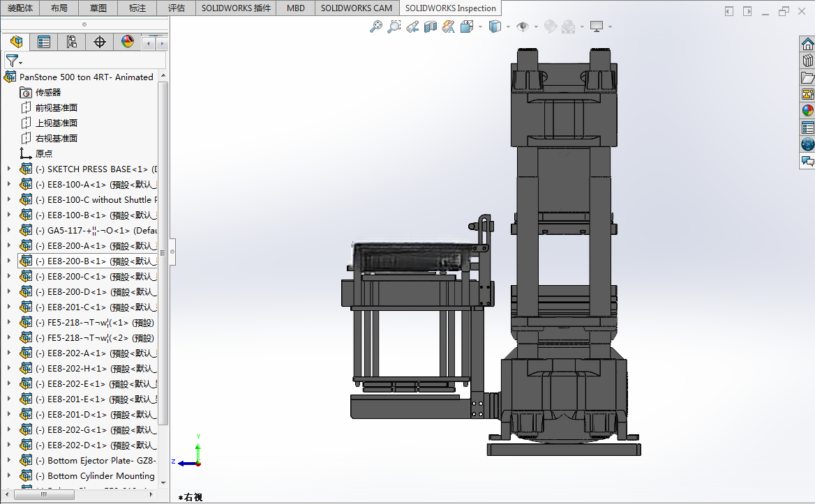Switch to the PropertyManager tab

[44, 42]
